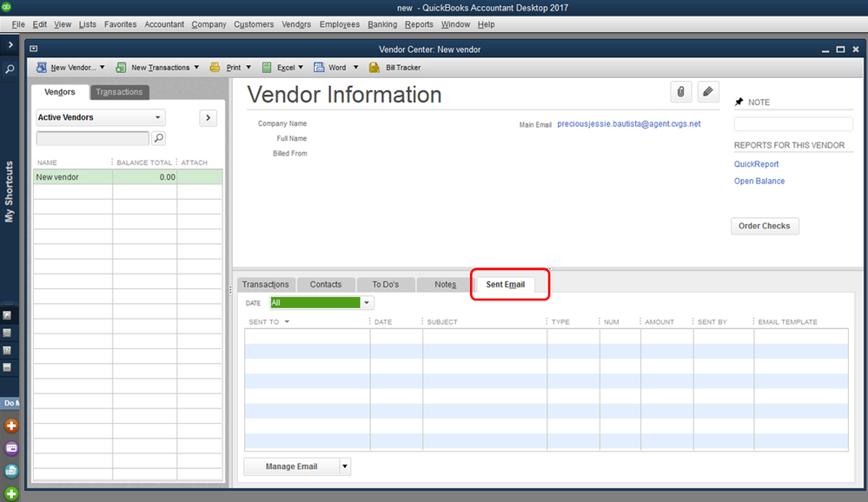This screenshot has height=502, width=868.
Task: Open the To Do's tab
Action: [385, 285]
